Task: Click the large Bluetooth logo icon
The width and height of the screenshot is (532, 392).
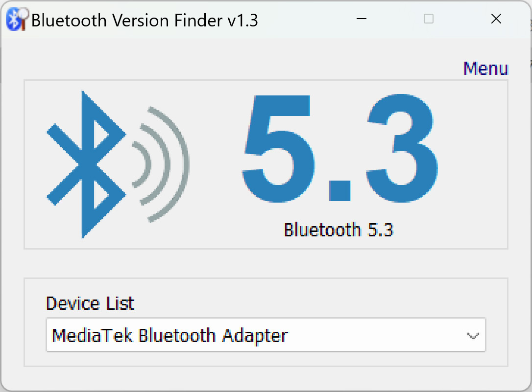Action: click(x=86, y=164)
